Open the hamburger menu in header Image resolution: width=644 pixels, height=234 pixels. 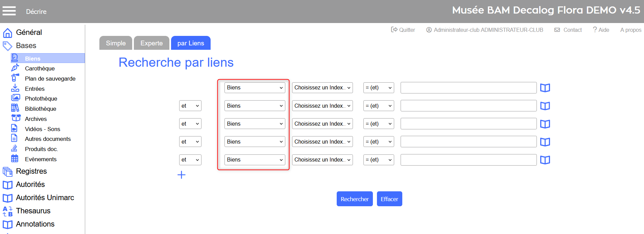(9, 11)
